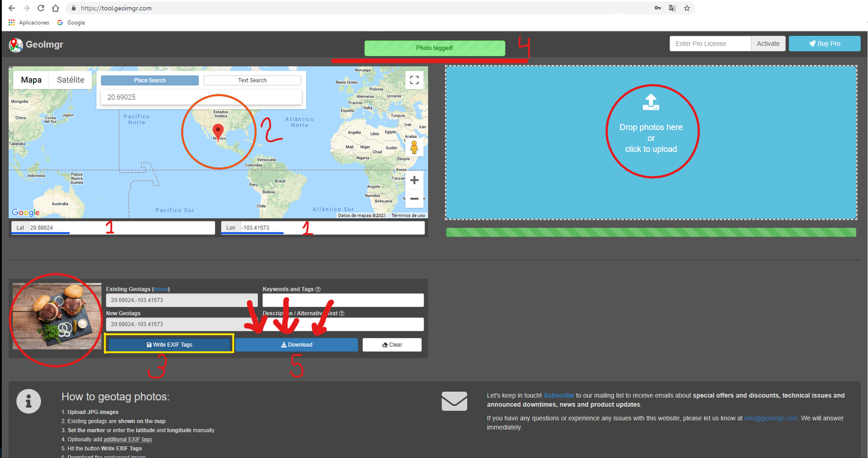Open the browser home page icon
The height and width of the screenshot is (458, 868).
click(x=55, y=8)
